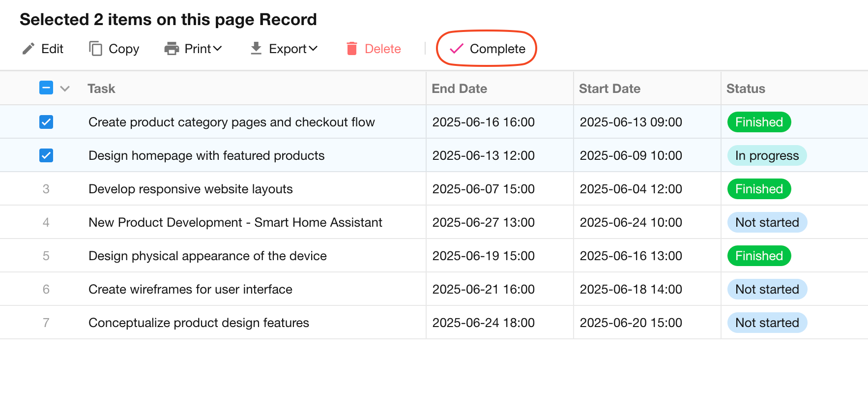
Task: Open 'Conceptualize product design features' task
Action: pyautogui.click(x=199, y=323)
